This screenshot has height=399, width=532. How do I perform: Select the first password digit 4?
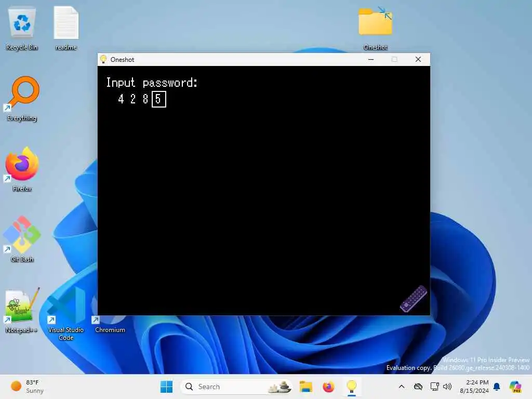pyautogui.click(x=121, y=99)
